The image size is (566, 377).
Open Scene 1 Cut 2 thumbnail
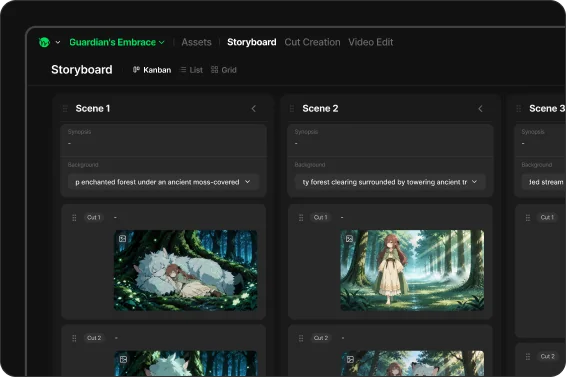pyautogui.click(x=186, y=363)
